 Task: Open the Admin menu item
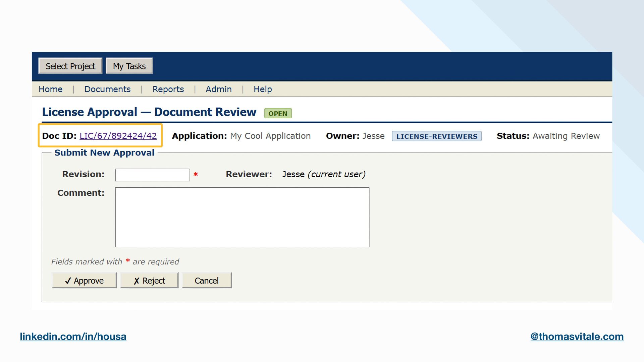pyautogui.click(x=218, y=89)
